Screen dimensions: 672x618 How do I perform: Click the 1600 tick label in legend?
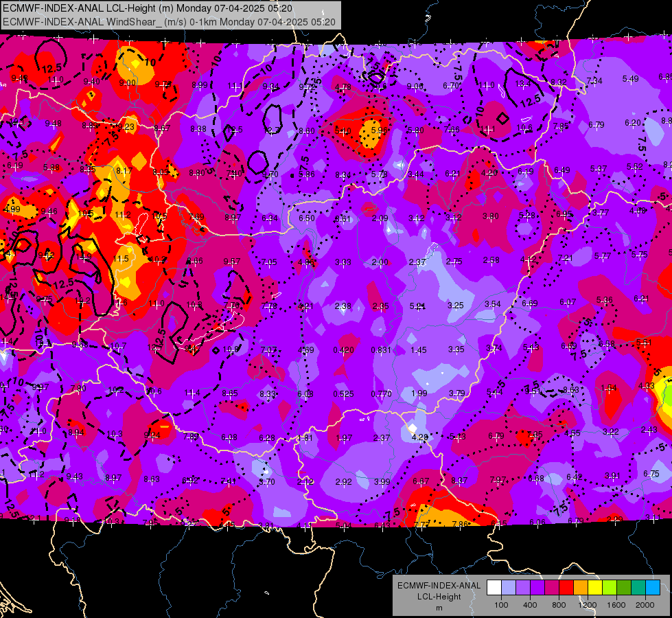[616, 605]
